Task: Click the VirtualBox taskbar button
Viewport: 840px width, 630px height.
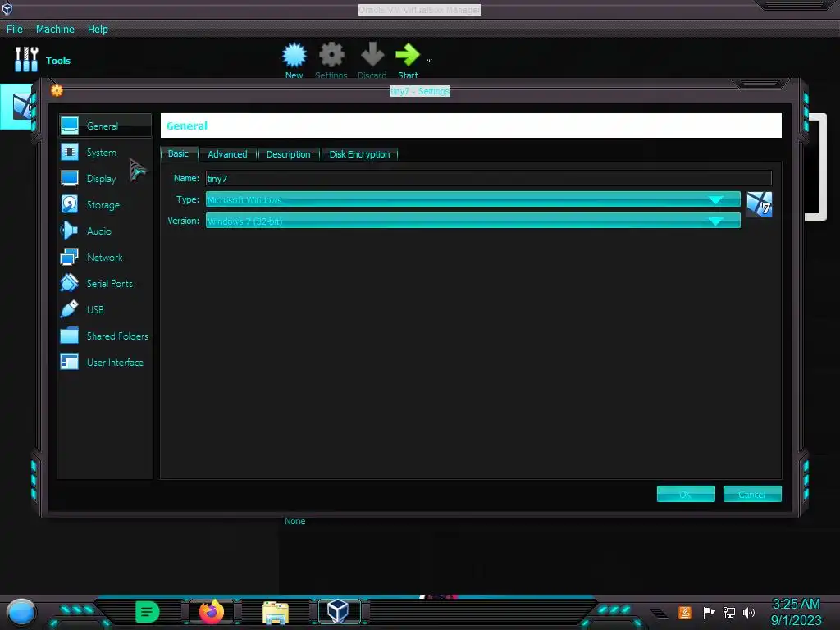Action: [x=339, y=611]
